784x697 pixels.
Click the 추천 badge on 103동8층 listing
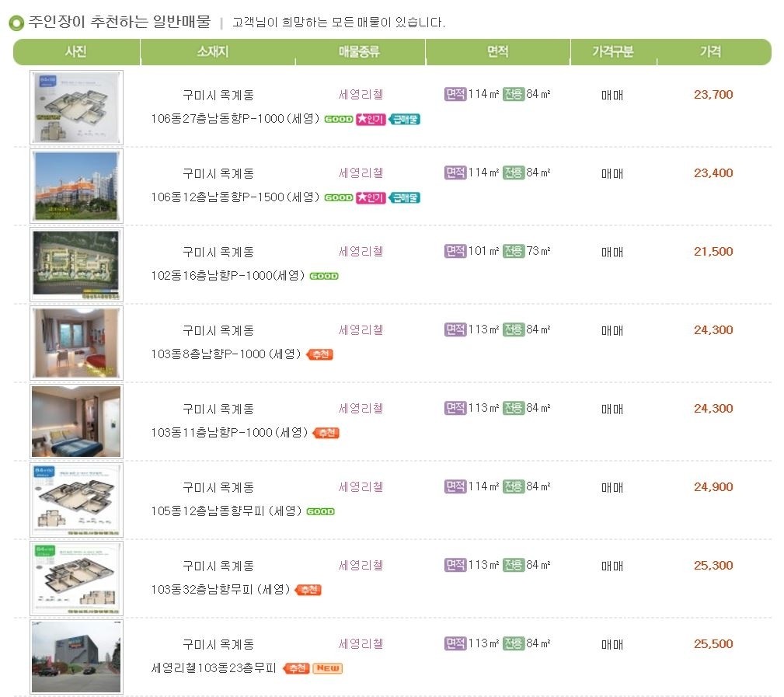pyautogui.click(x=320, y=354)
